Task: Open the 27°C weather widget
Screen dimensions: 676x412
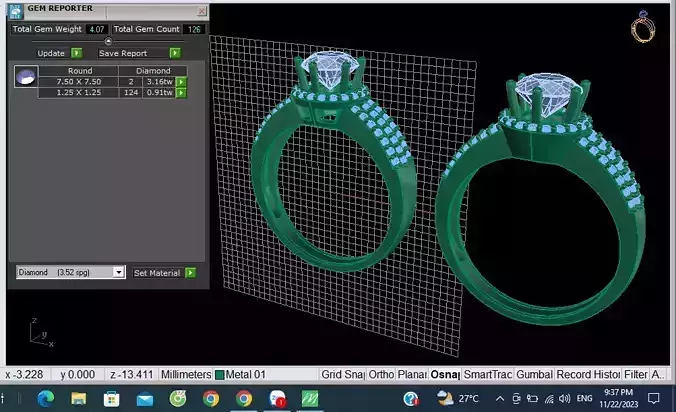Action: coord(457,398)
